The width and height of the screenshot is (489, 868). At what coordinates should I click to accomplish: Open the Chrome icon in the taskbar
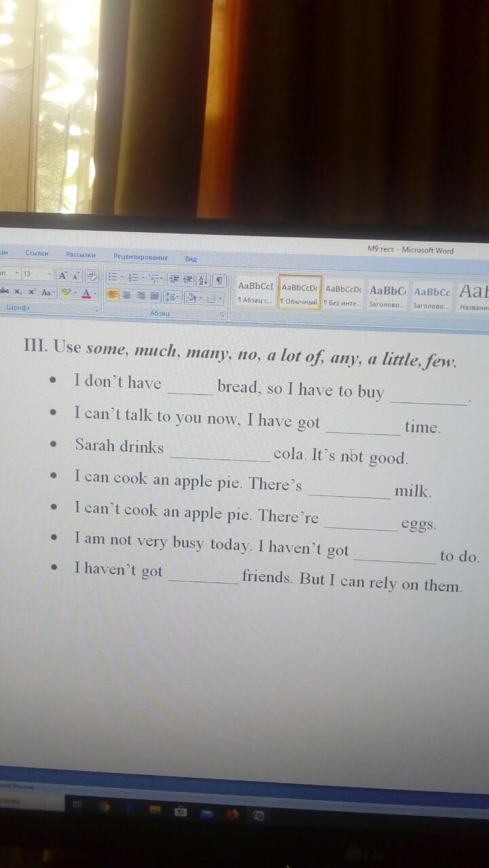point(104,806)
